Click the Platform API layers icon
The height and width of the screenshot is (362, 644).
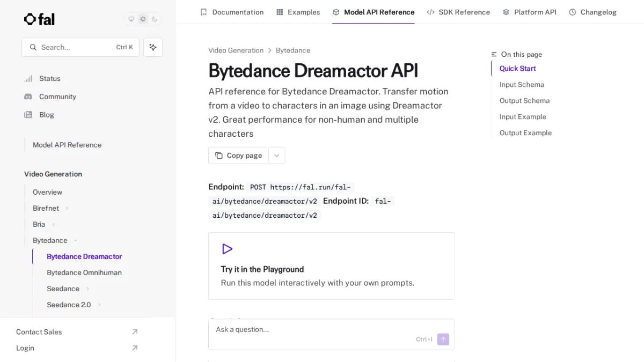[x=506, y=12]
